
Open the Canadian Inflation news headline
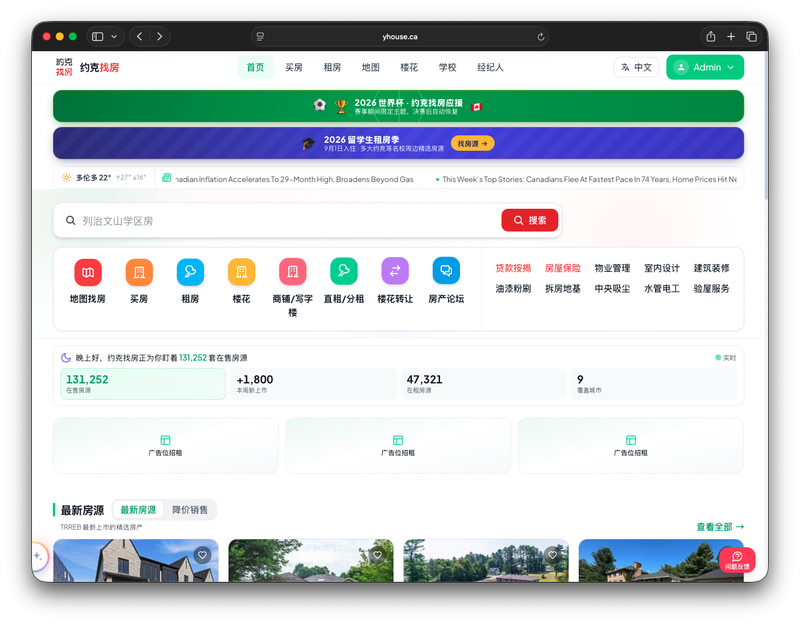294,179
